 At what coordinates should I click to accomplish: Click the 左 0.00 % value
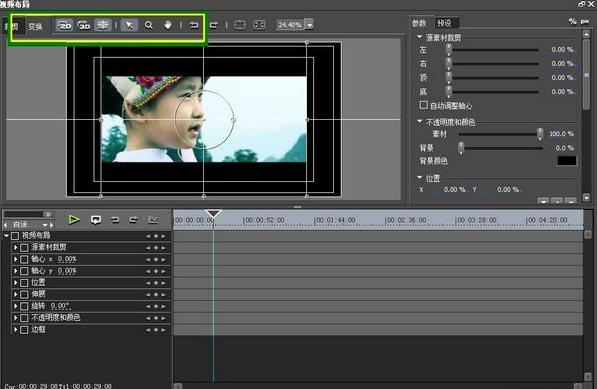pyautogui.click(x=562, y=49)
